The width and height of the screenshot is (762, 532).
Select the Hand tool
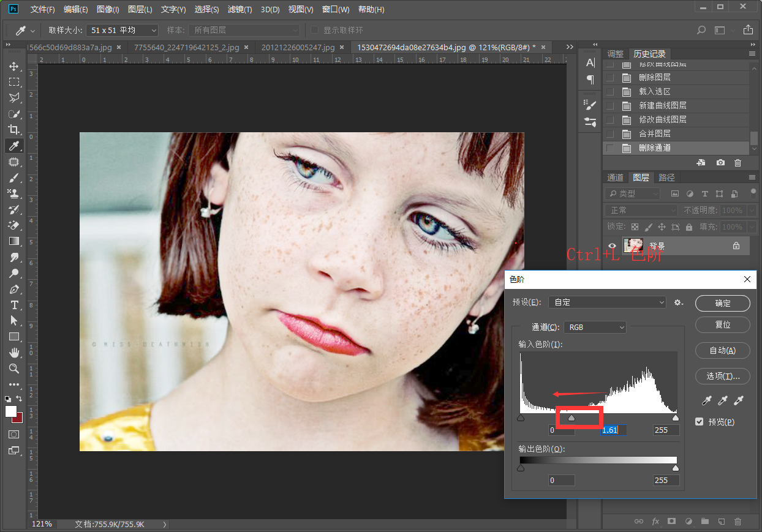point(14,353)
